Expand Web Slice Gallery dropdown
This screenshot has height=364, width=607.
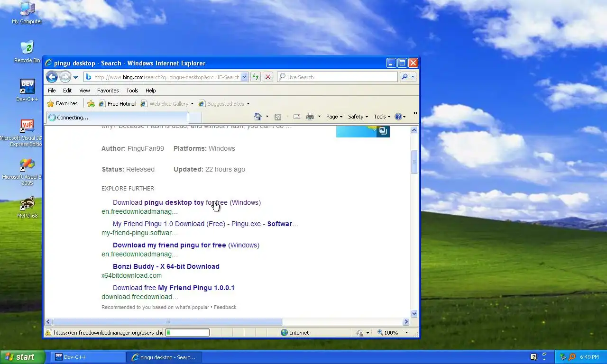click(x=192, y=104)
